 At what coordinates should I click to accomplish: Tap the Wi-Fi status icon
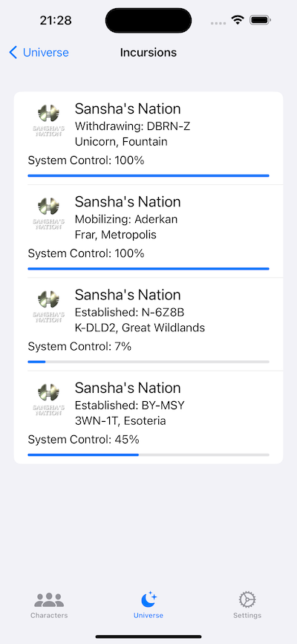tap(238, 20)
